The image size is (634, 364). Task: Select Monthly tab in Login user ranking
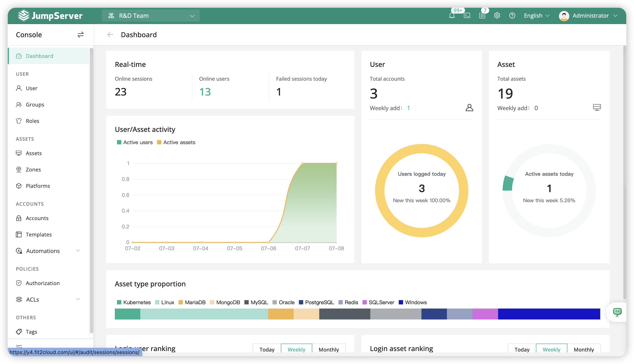coord(328,349)
